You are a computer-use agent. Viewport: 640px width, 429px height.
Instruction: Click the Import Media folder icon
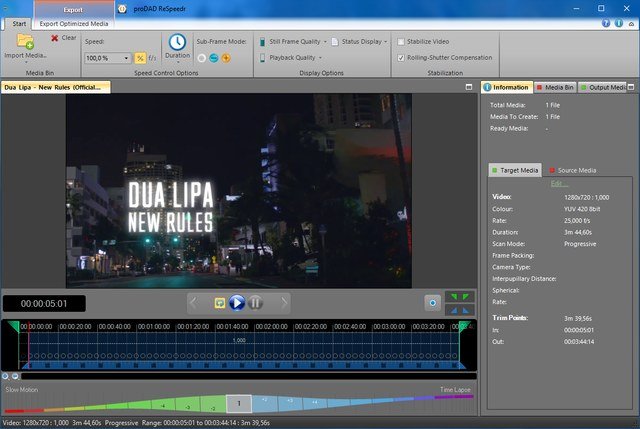(x=25, y=42)
